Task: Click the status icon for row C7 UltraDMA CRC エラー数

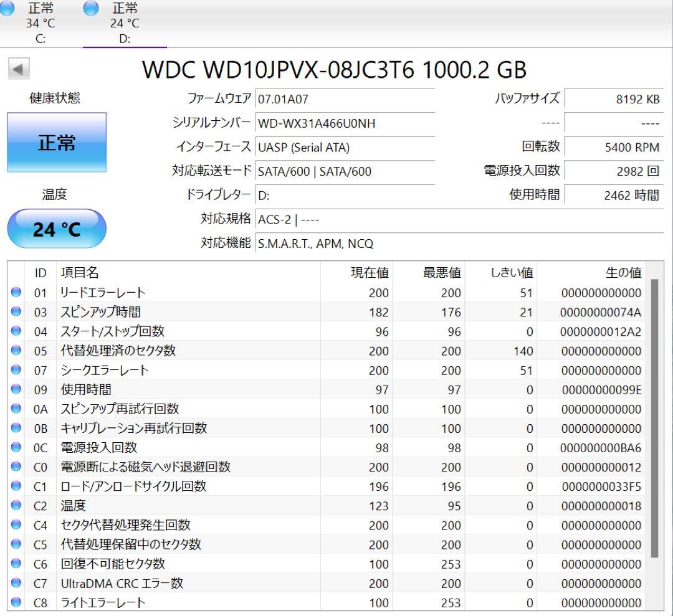Action: [x=16, y=582]
